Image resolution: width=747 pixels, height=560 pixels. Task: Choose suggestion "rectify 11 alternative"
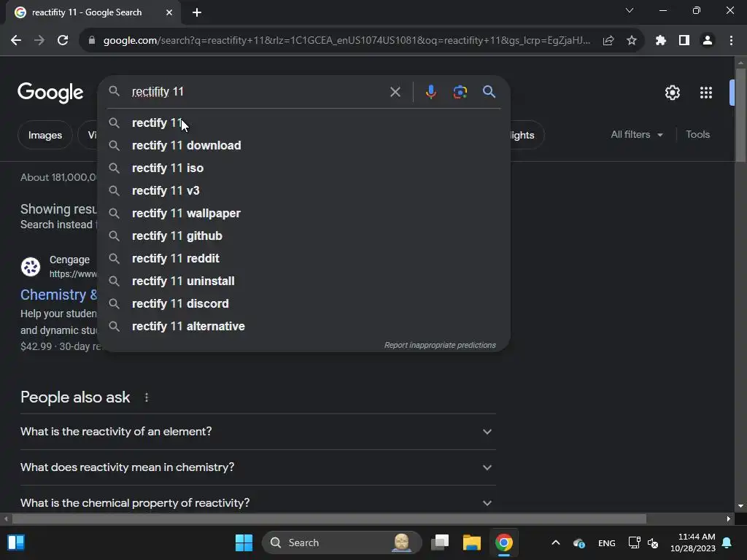[x=304, y=326]
